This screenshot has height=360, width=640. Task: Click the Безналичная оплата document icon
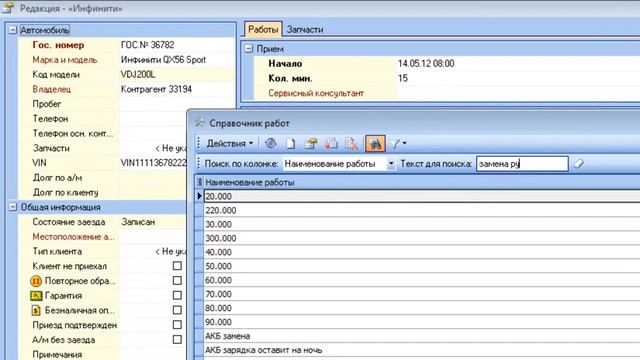pos(36,310)
